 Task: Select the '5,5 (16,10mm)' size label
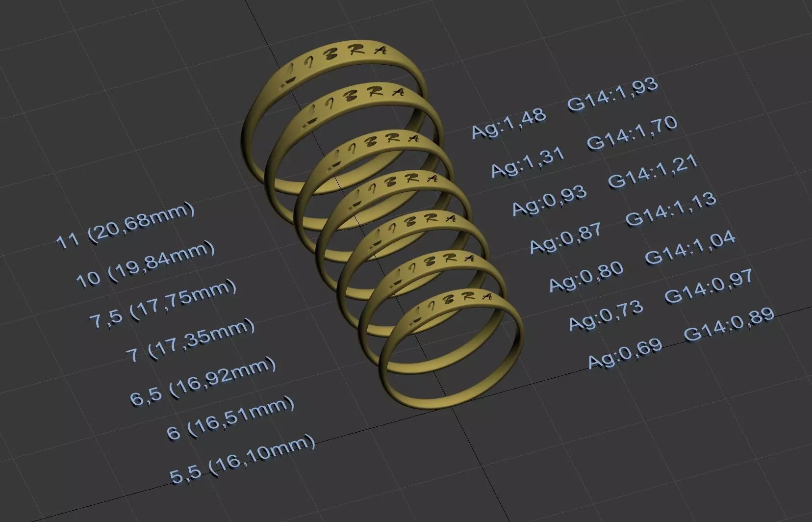point(242,460)
